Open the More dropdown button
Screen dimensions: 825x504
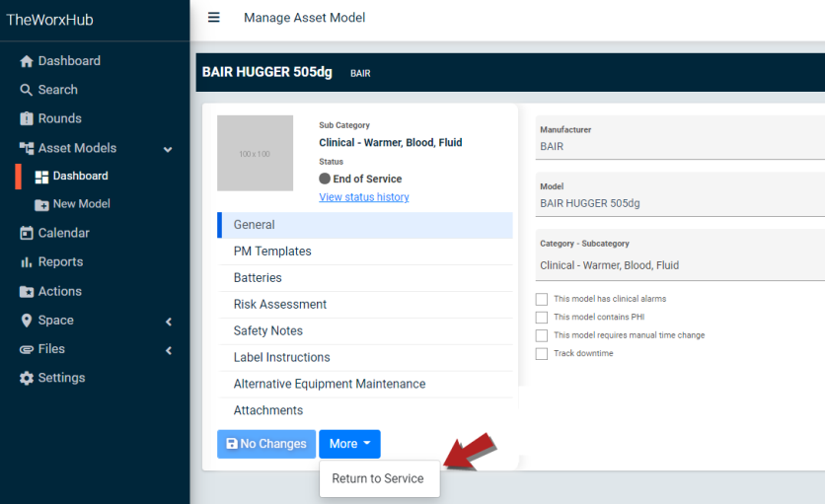click(x=349, y=444)
